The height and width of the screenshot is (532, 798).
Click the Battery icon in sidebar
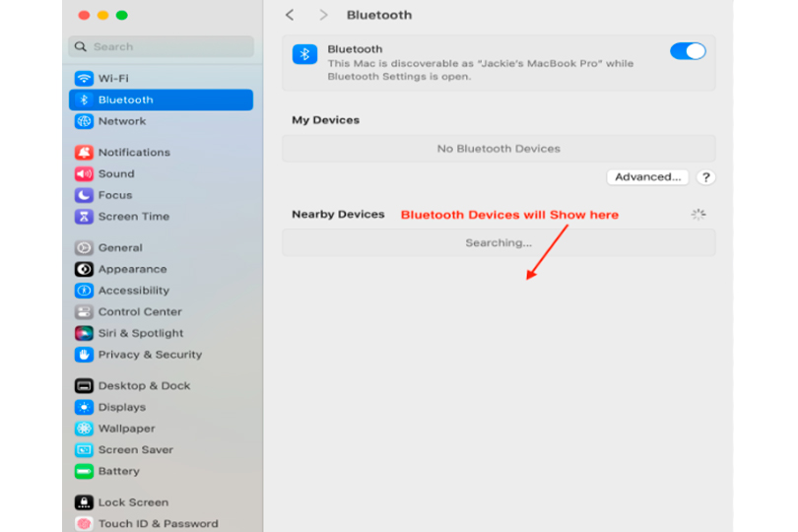click(x=84, y=471)
